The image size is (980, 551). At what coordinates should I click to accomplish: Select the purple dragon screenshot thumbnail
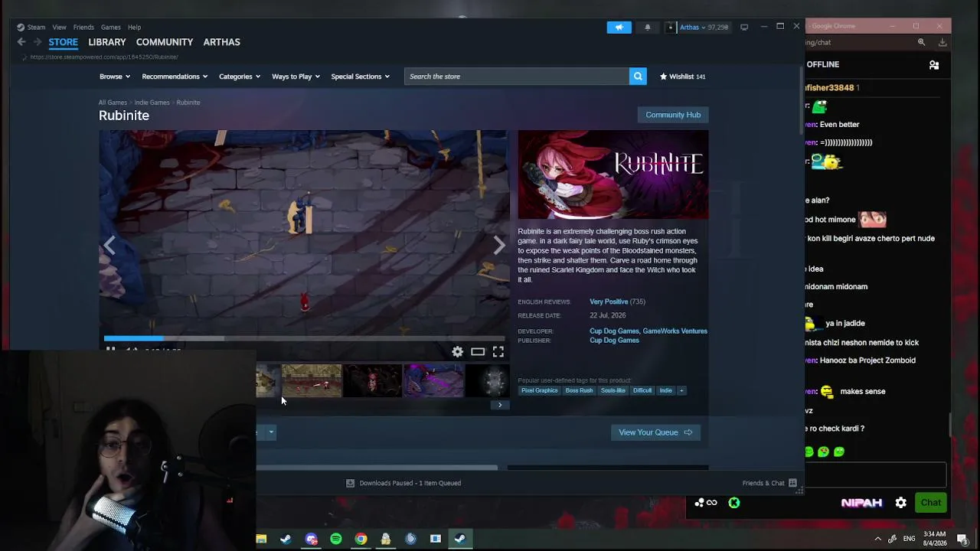point(433,380)
